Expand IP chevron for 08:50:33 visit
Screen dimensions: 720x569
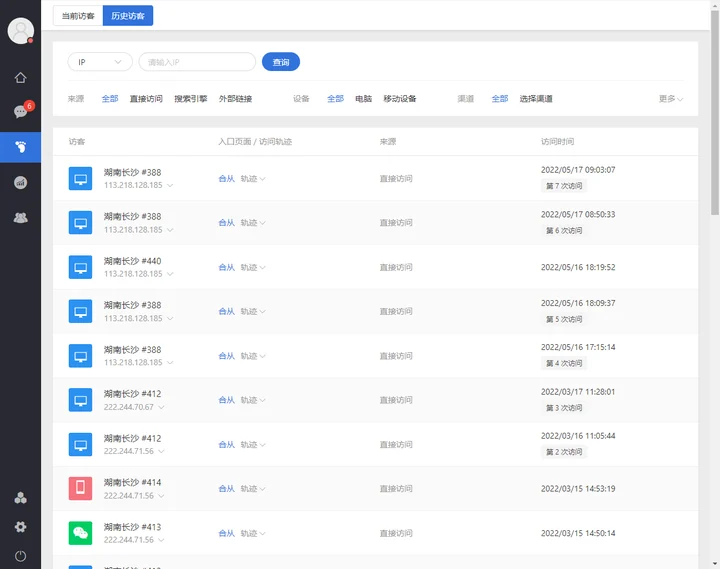tap(170, 230)
